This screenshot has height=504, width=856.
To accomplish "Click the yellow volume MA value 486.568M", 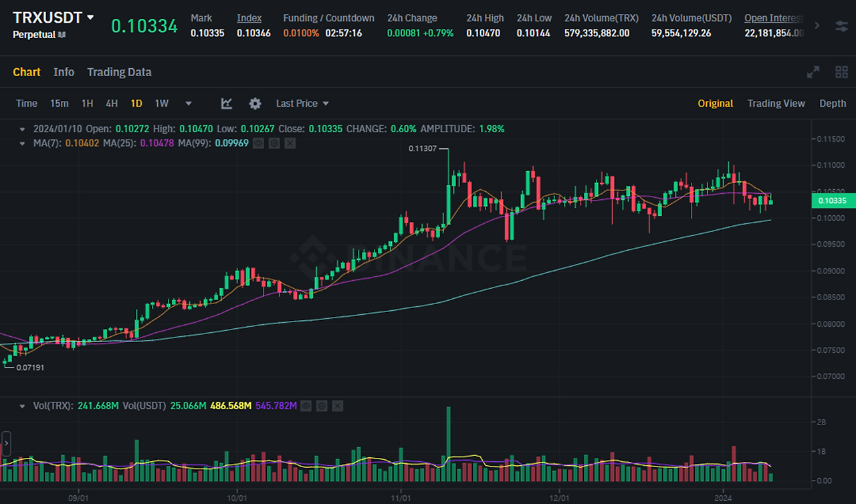I will [231, 406].
